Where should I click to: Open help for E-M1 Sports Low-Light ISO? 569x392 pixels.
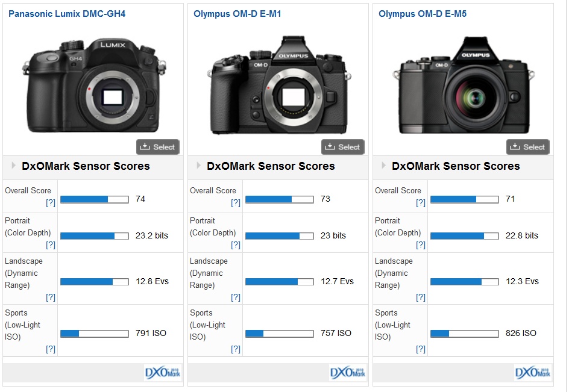[x=236, y=349]
